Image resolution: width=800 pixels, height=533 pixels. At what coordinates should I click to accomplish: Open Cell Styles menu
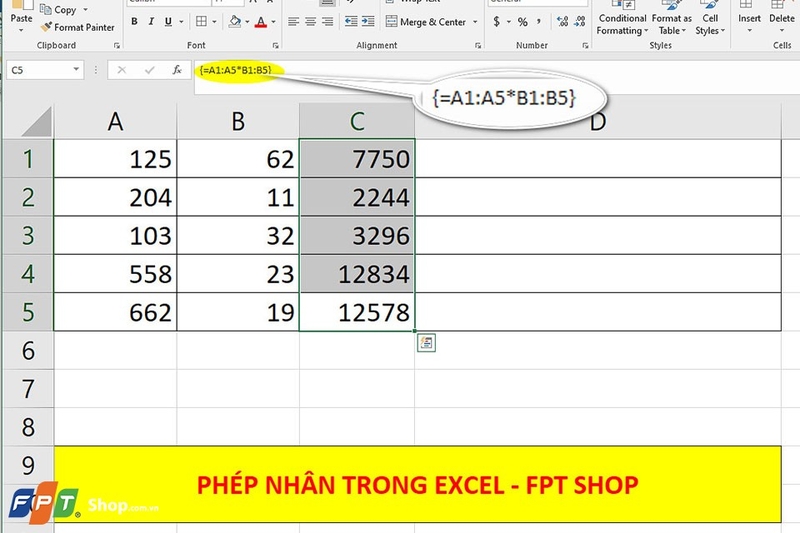[710, 19]
